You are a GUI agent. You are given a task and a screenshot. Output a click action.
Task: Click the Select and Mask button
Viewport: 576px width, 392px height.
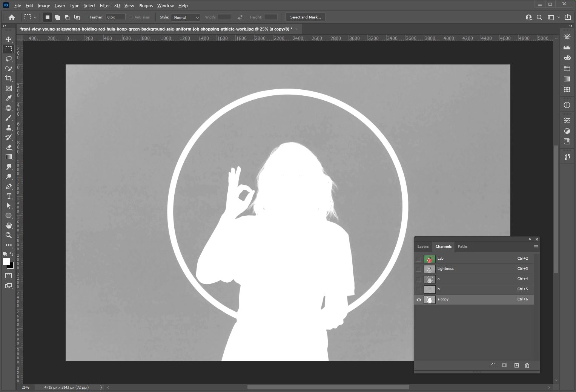pyautogui.click(x=306, y=17)
